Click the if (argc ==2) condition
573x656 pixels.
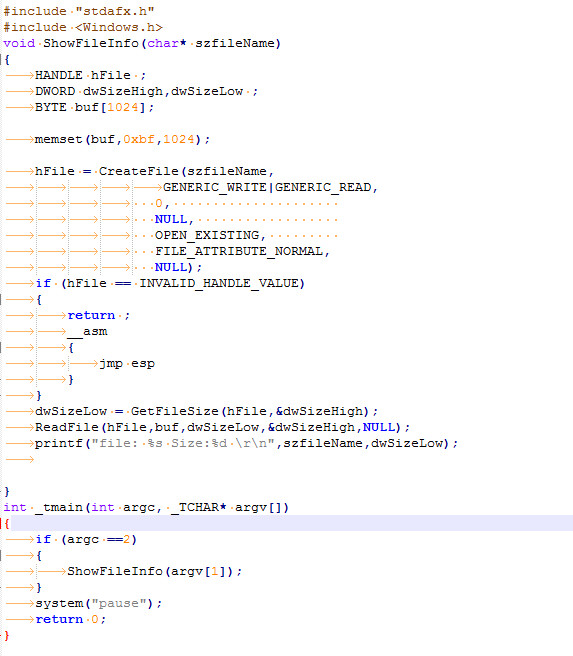click(x=86, y=539)
